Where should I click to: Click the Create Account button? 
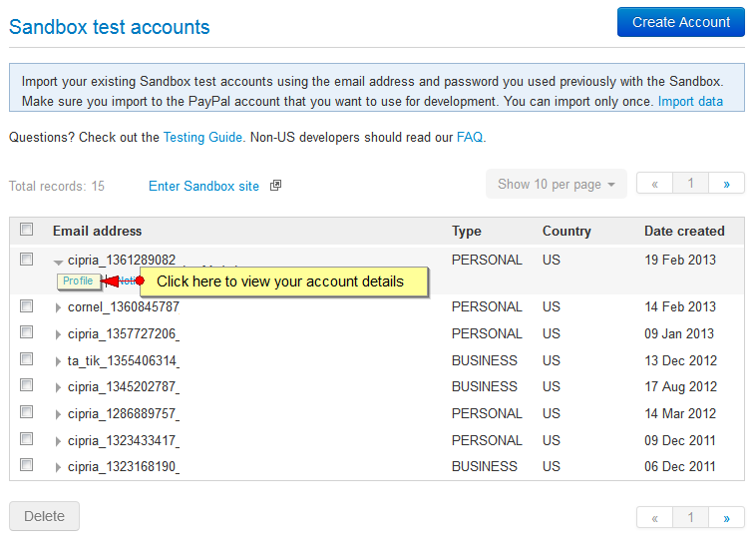coord(681,22)
